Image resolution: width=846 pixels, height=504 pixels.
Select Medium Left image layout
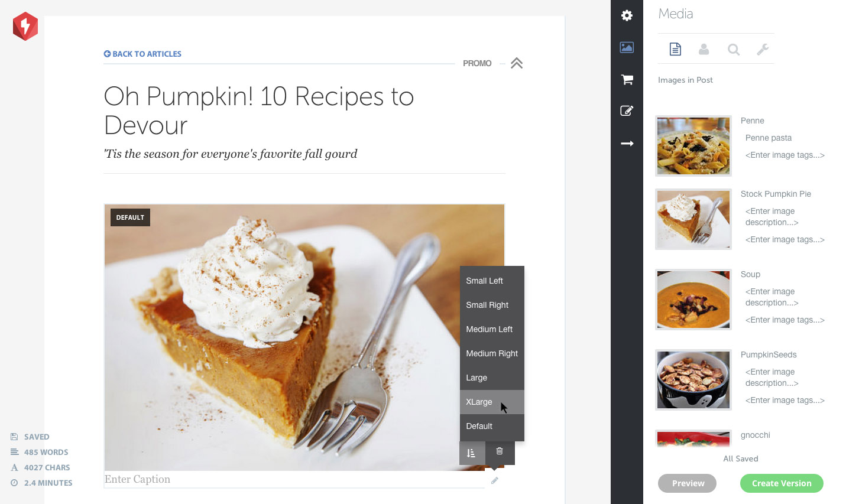pos(489,329)
